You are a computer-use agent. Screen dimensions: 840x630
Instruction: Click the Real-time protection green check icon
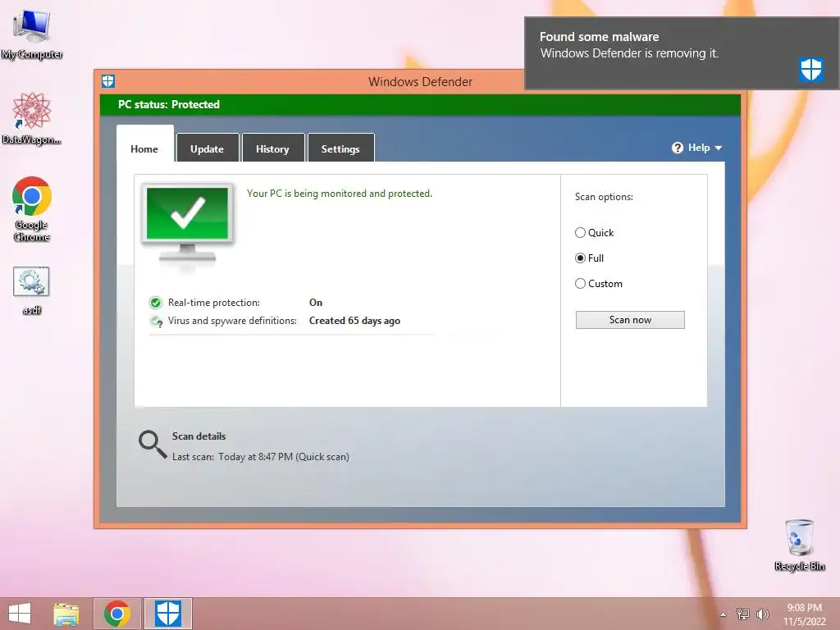155,303
